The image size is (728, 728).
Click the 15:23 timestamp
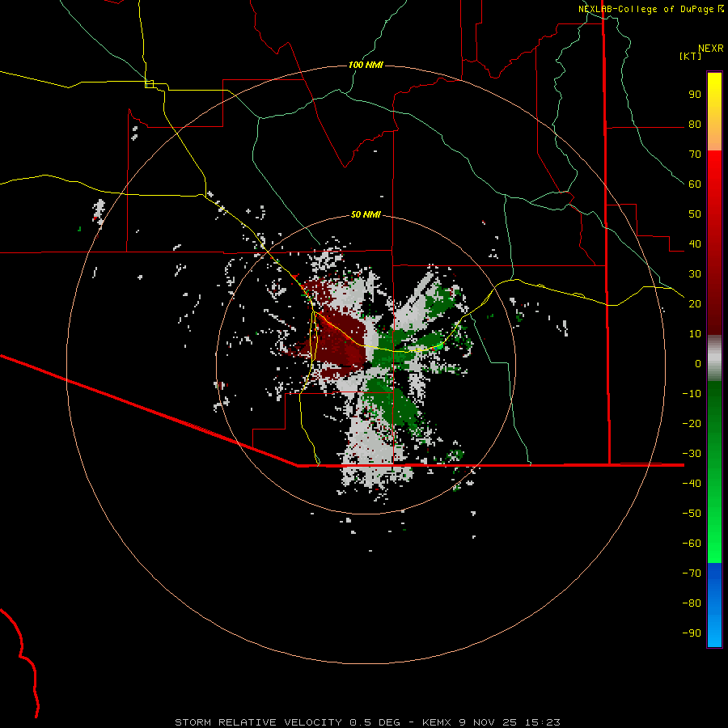pyautogui.click(x=542, y=722)
